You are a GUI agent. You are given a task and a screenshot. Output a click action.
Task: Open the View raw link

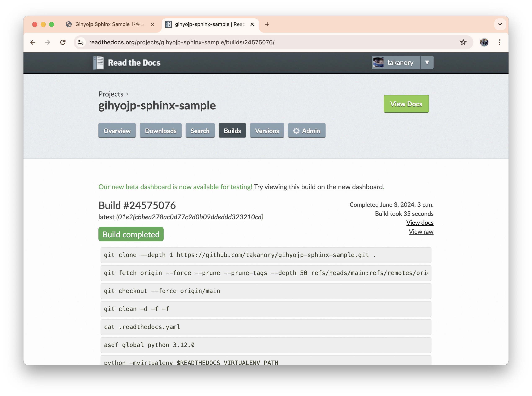(421, 231)
